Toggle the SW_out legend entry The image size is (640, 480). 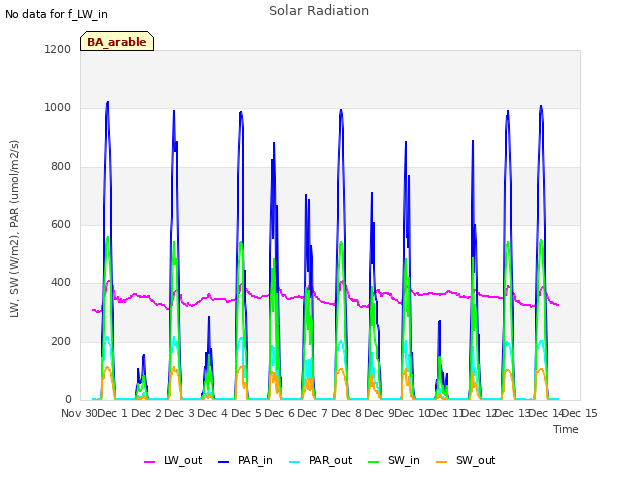coord(466,461)
